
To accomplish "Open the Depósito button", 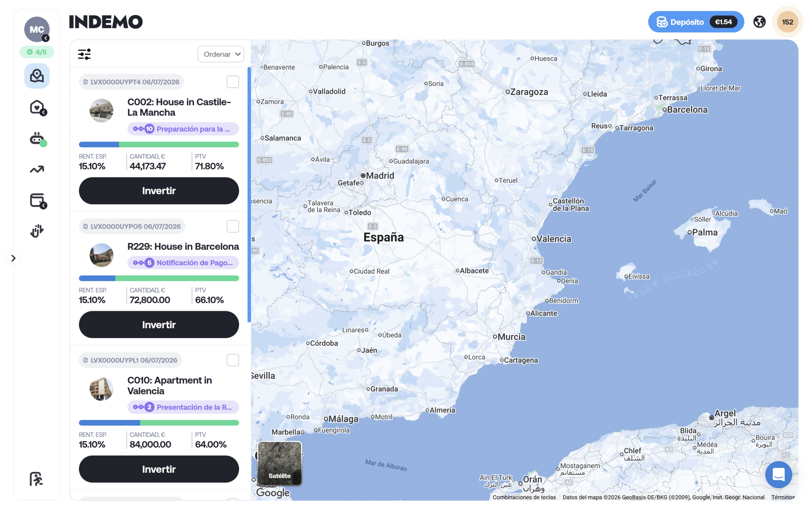I will pos(696,22).
